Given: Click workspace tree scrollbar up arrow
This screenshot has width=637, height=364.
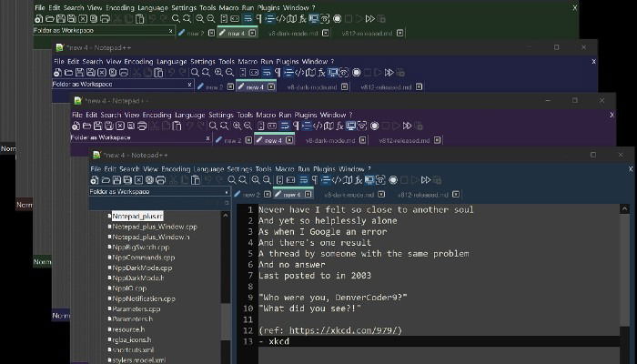Looking at the screenshot, I should coord(226,216).
